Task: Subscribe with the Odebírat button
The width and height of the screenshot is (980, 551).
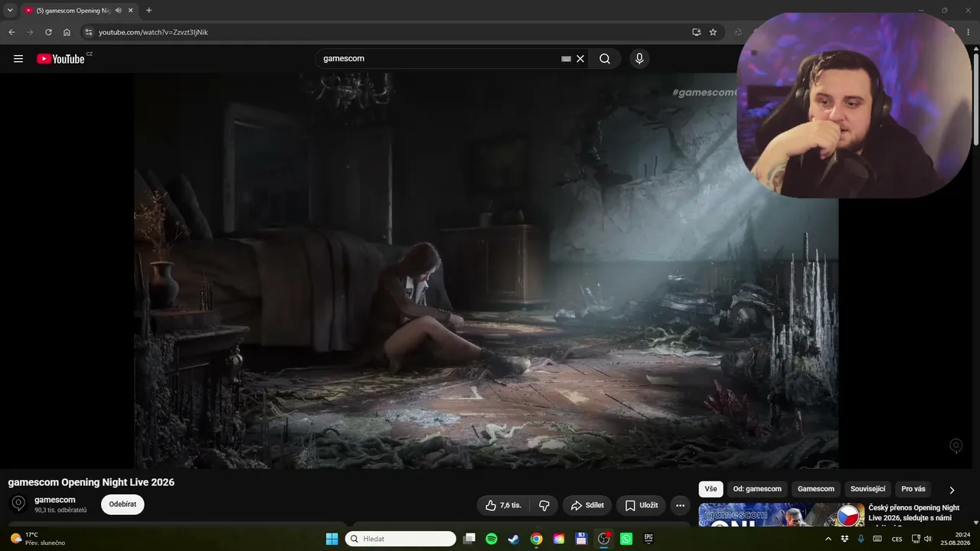Action: (x=122, y=504)
